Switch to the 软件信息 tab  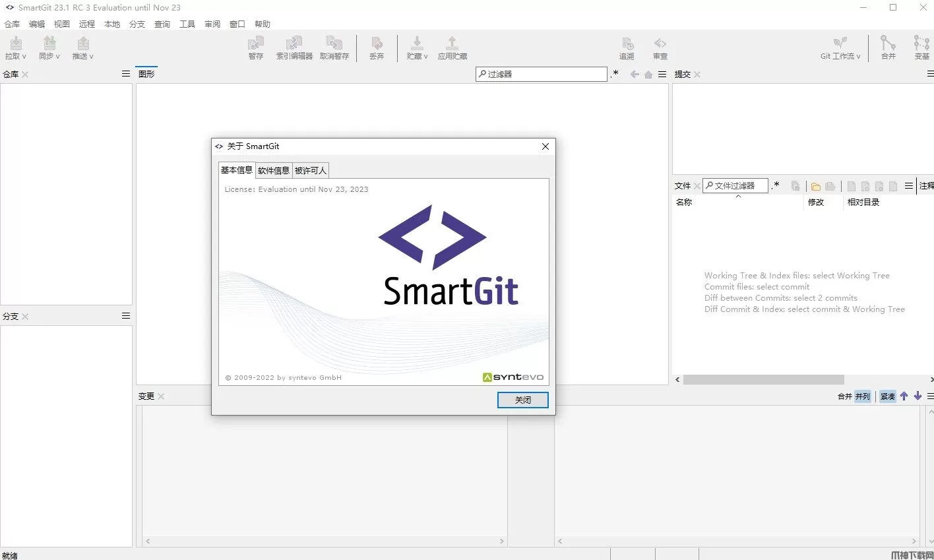point(274,170)
